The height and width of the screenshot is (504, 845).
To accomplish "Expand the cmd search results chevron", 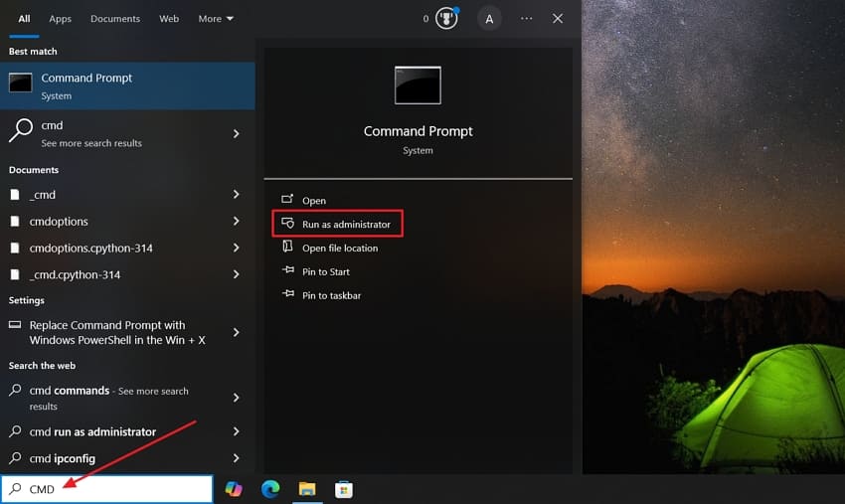I will coord(236,133).
